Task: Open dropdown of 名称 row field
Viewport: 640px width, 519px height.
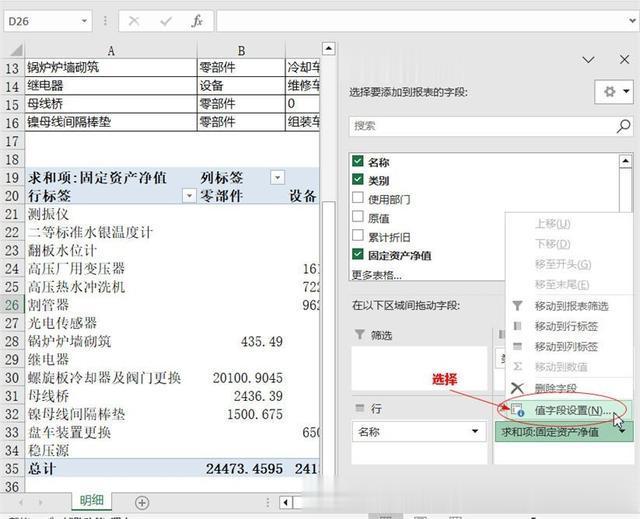Action: pos(475,431)
